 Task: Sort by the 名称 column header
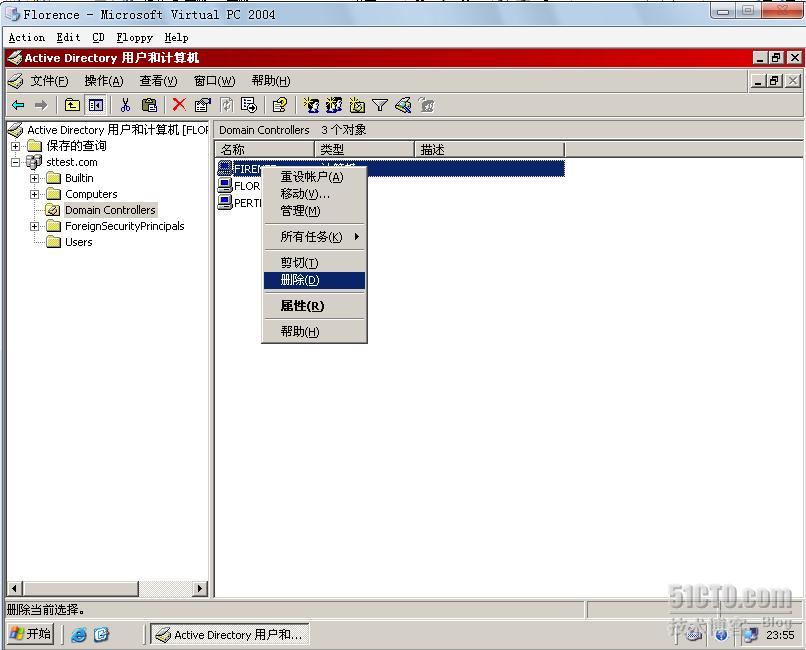coord(264,150)
